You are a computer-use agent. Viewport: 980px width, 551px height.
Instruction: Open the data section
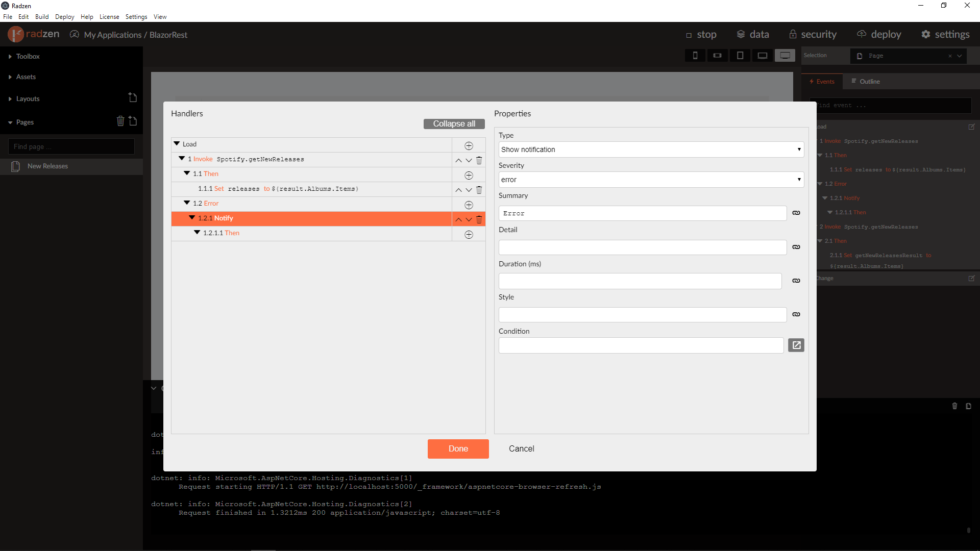point(752,34)
